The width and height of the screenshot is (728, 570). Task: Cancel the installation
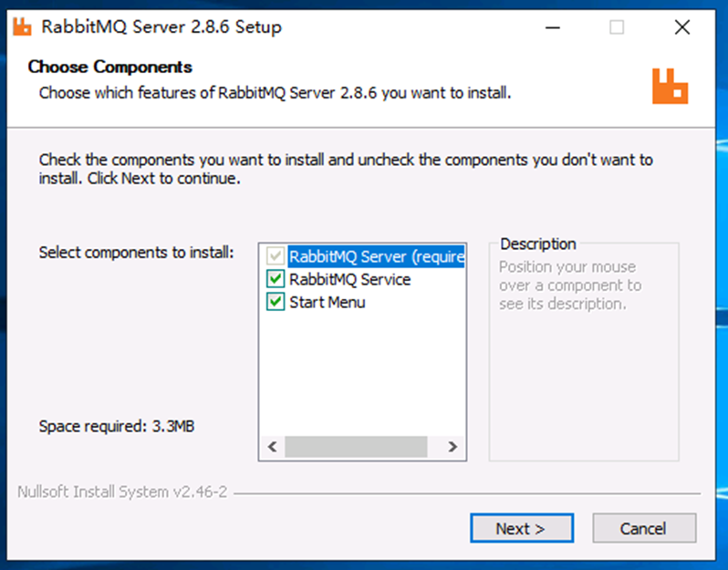[644, 528]
